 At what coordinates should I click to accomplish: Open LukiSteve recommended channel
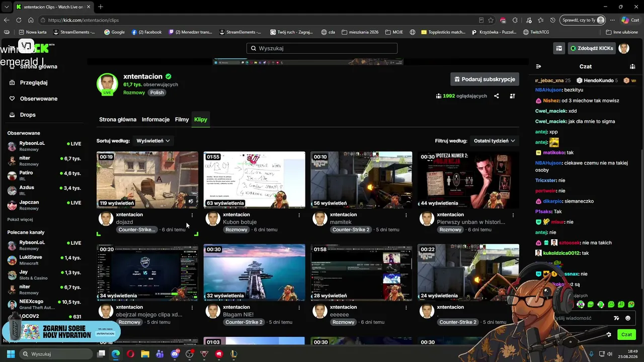[44, 260]
